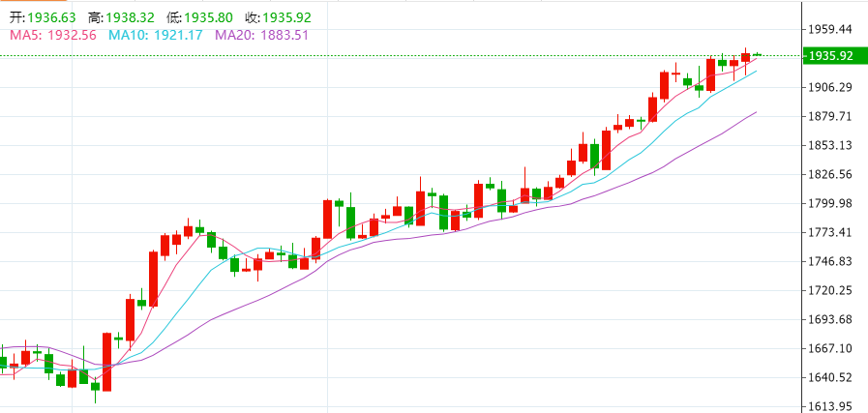
Task: Click the 1906.29 price axis label
Action: pos(830,87)
